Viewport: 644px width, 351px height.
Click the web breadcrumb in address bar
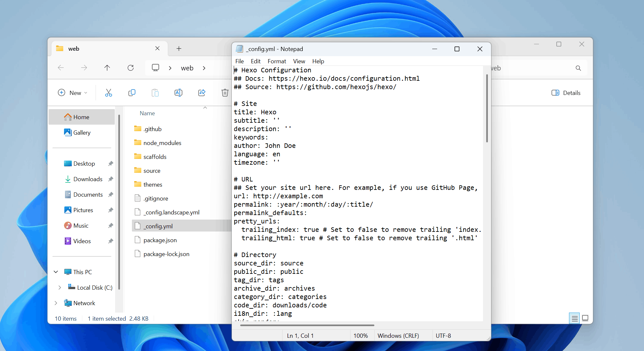pos(187,68)
